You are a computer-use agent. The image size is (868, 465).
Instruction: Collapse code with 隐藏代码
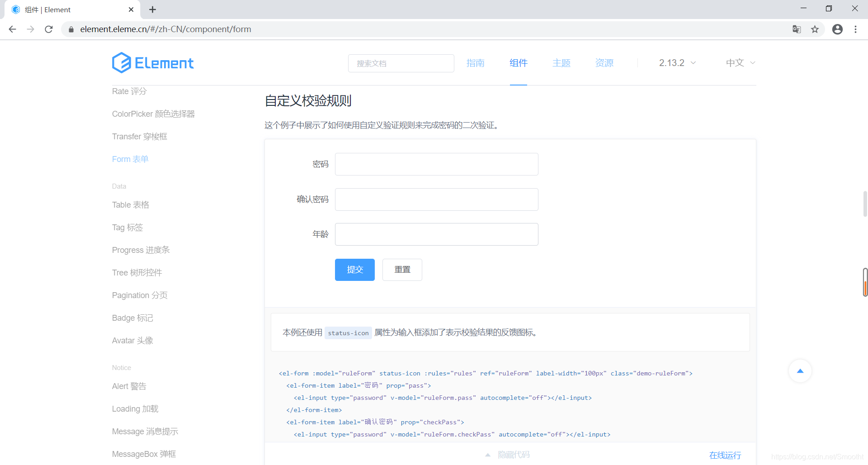click(508, 455)
